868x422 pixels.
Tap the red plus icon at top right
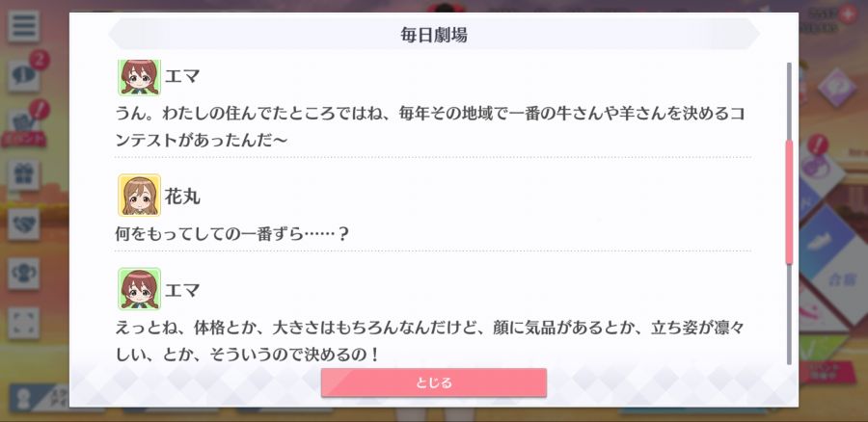coord(848,14)
